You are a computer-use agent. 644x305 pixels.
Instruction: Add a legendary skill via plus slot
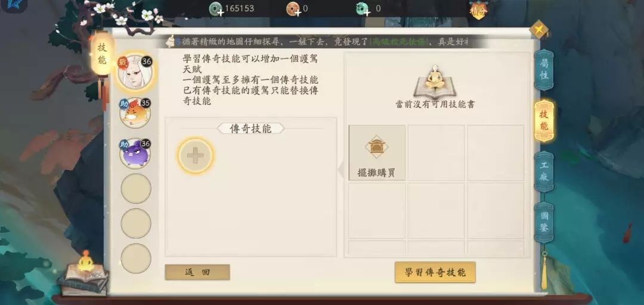pyautogui.click(x=196, y=155)
